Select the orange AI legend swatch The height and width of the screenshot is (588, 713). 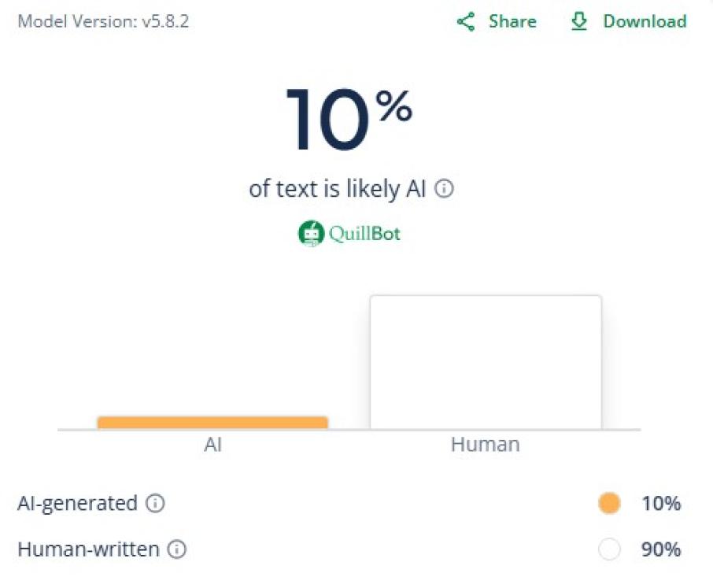(609, 502)
